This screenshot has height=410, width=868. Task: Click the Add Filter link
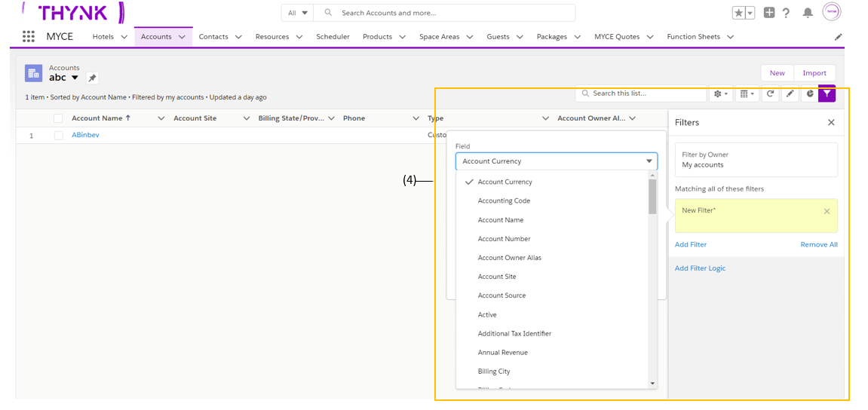click(690, 244)
